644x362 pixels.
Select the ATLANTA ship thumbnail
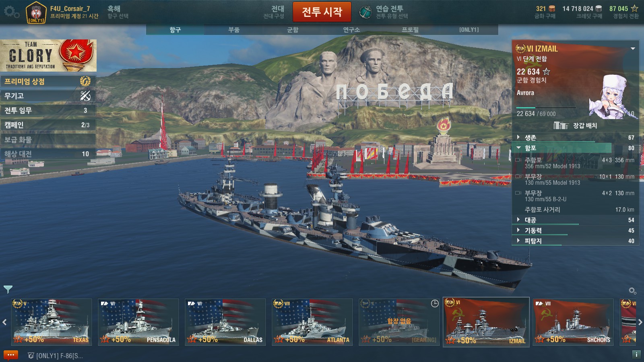click(x=312, y=322)
